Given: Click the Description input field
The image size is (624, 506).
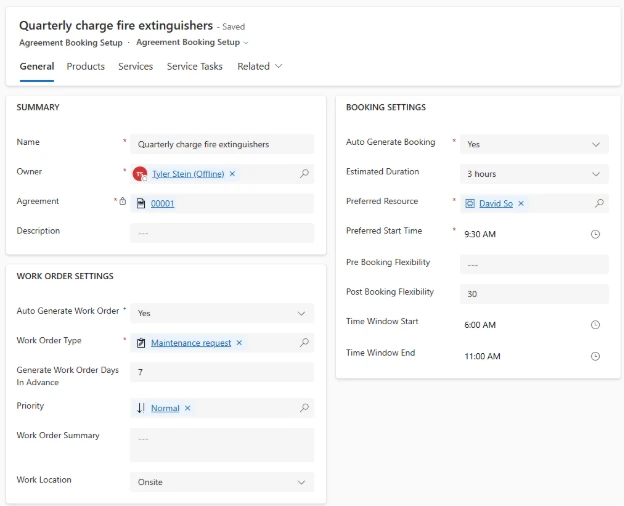Looking at the screenshot, I should click(x=221, y=232).
